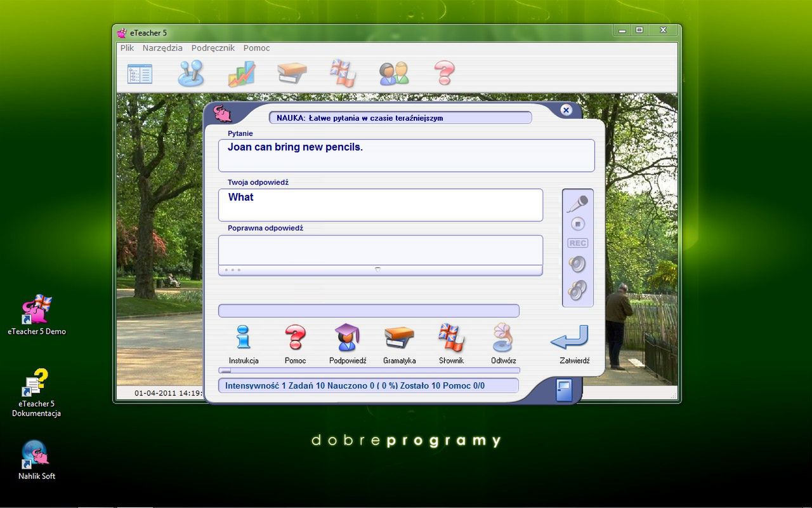Image resolution: width=812 pixels, height=508 pixels.
Task: Click the stop recording button
Action: [577, 224]
